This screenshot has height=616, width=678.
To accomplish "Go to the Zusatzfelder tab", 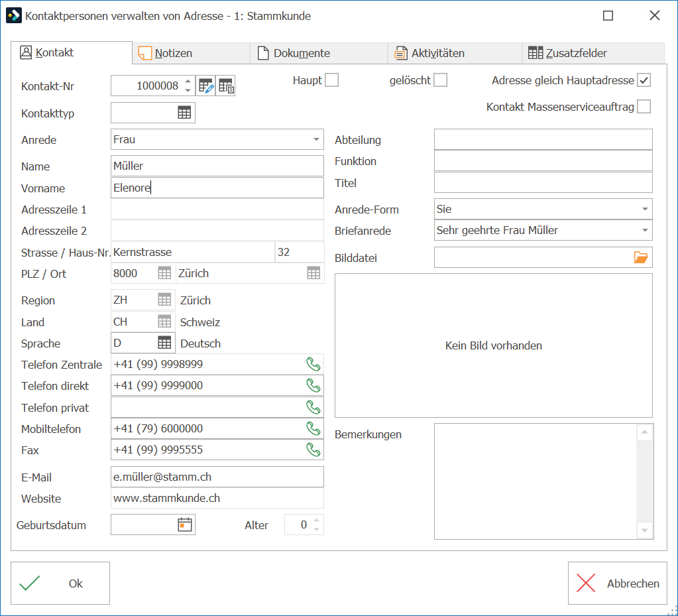I will click(x=593, y=53).
